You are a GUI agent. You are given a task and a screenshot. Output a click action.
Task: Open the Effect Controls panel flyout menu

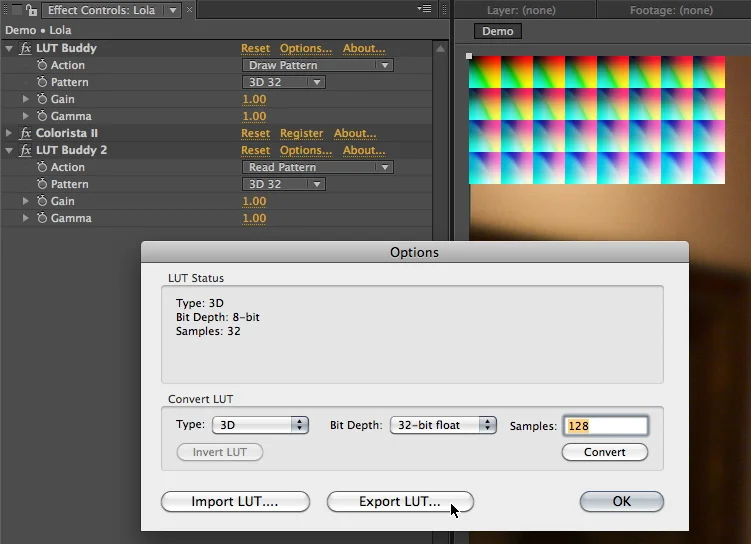(x=424, y=10)
